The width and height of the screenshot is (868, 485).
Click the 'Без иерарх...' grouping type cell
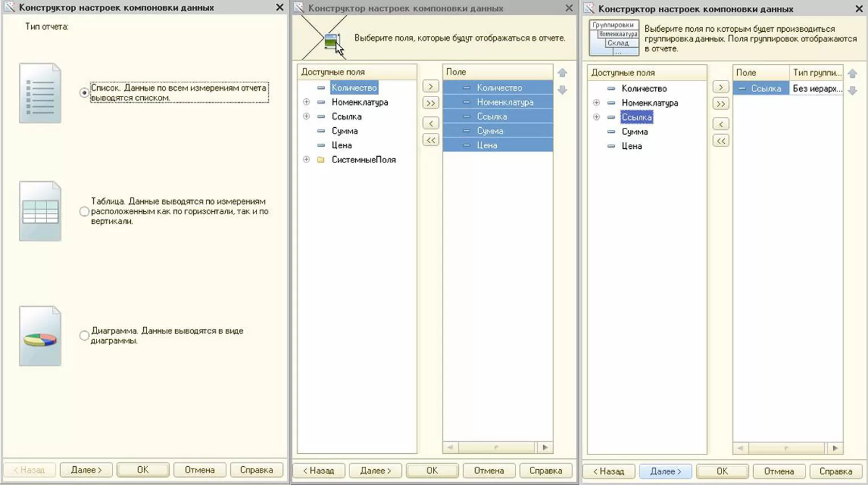coord(816,89)
